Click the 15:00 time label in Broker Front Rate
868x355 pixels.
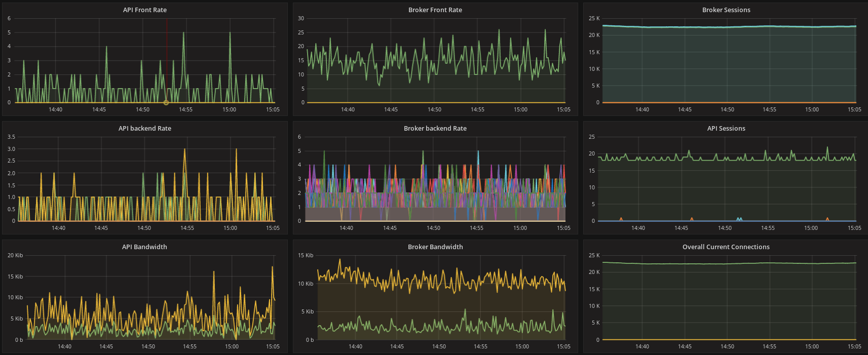(x=520, y=109)
